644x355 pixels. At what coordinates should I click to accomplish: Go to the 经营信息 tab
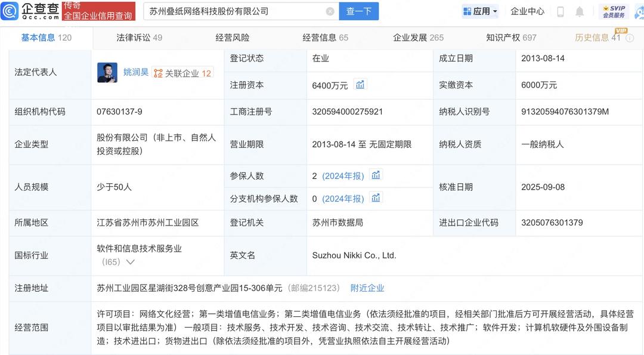click(326, 38)
